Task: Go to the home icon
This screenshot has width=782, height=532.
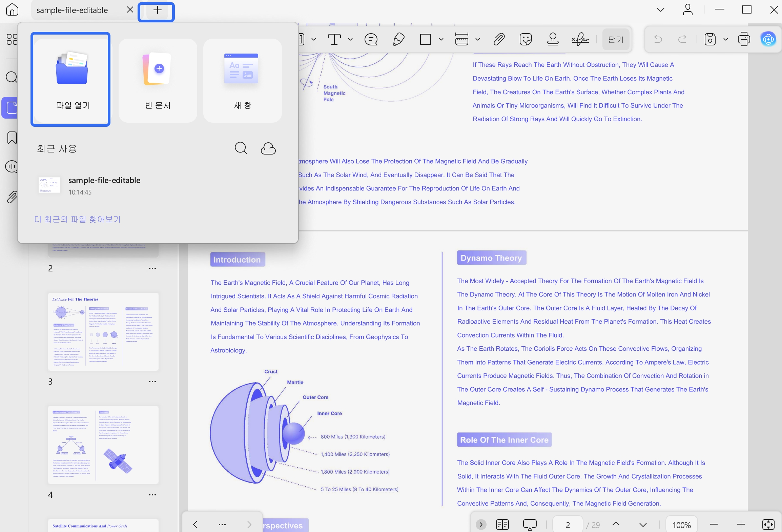Action: pos(12,10)
